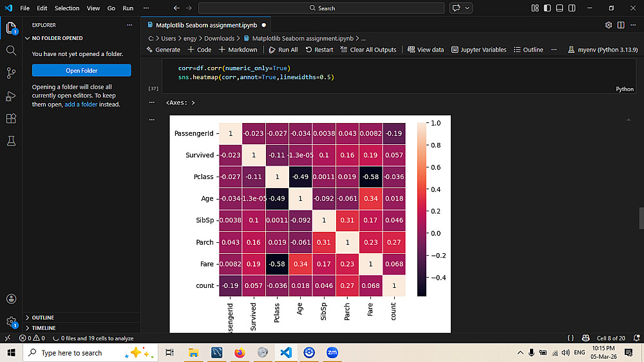
Task: Open the View menu
Action: coord(93,8)
